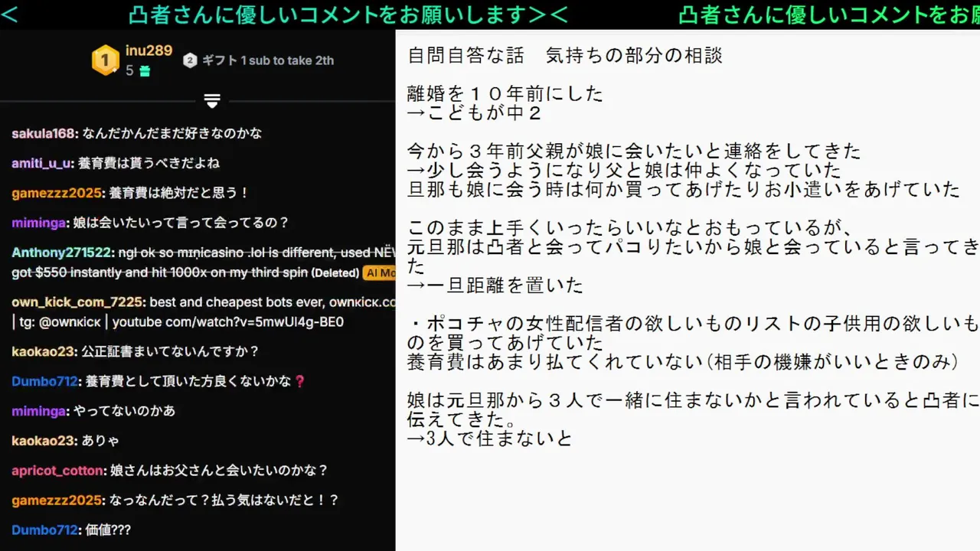
Task: Click miminga's name on the やってないのかあ message
Action: coord(38,411)
